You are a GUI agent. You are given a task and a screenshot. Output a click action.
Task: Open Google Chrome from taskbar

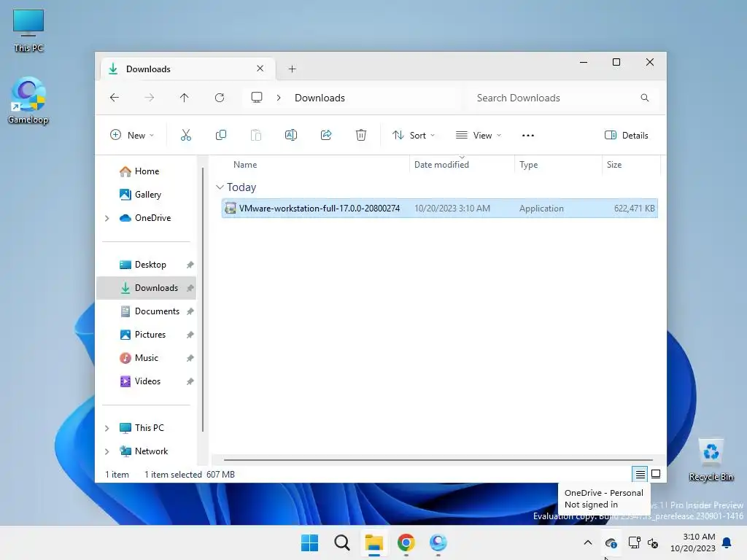pyautogui.click(x=406, y=542)
